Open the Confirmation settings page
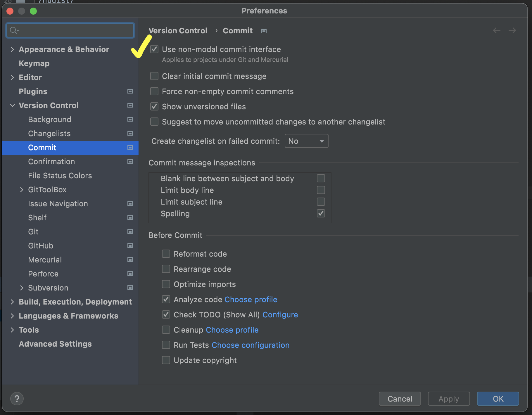 coord(51,161)
